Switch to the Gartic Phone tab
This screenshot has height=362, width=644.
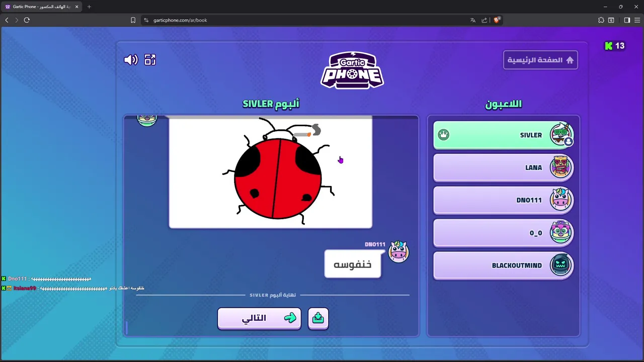tap(41, 7)
